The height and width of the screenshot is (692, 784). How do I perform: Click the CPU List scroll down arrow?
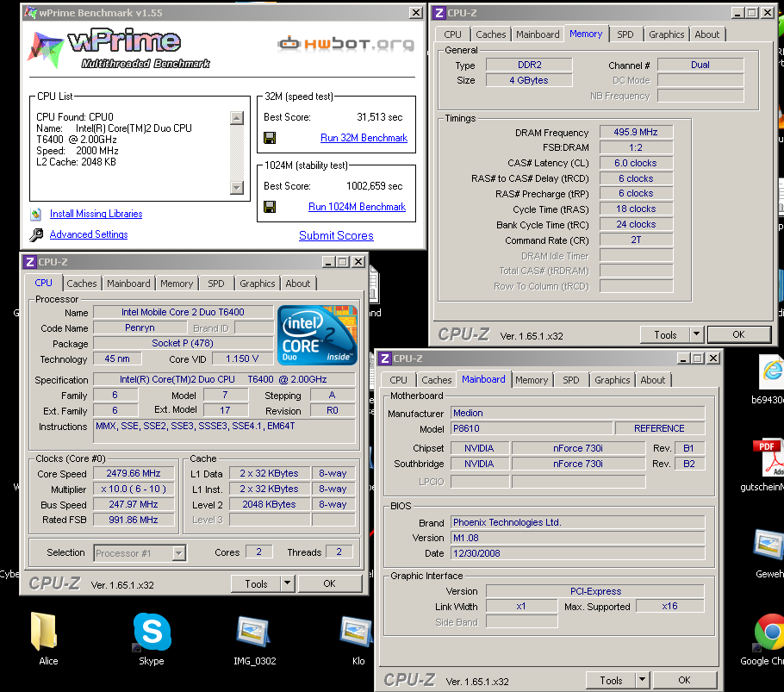237,188
